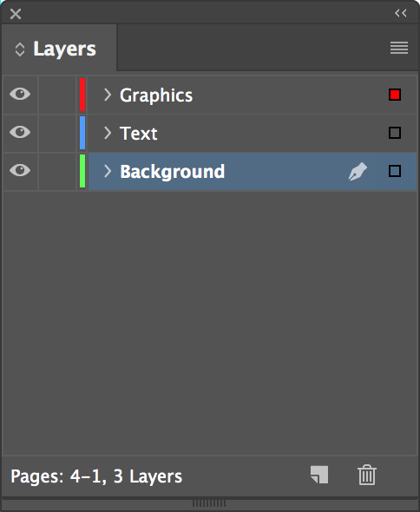Expand the Text layer chevron
Image resolution: width=420 pixels, height=512 pixels.
pyautogui.click(x=108, y=133)
